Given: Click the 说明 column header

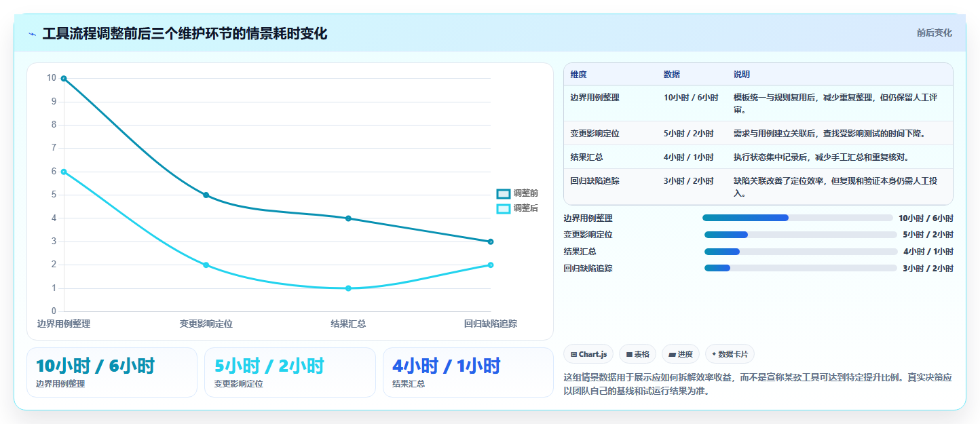Looking at the screenshot, I should (742, 75).
